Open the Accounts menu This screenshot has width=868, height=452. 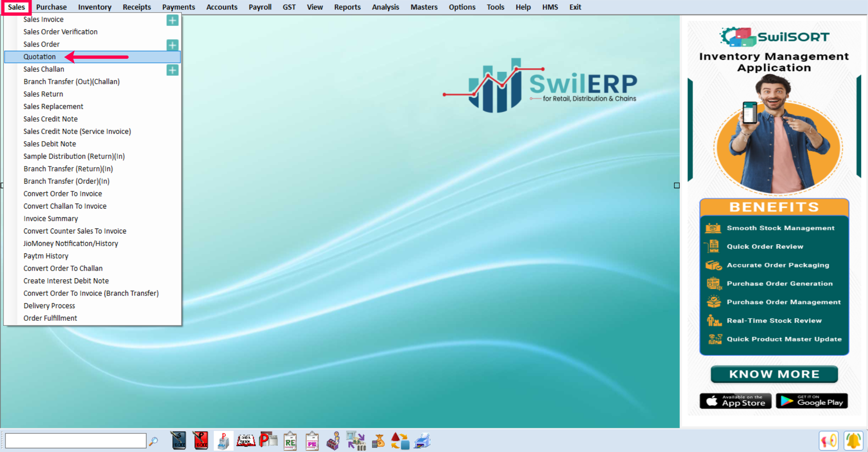tap(222, 7)
